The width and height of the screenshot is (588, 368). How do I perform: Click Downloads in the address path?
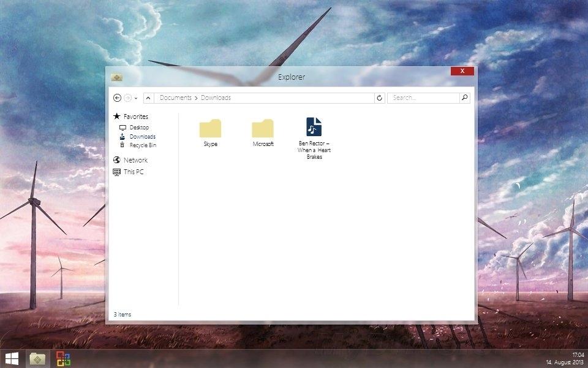click(x=216, y=98)
